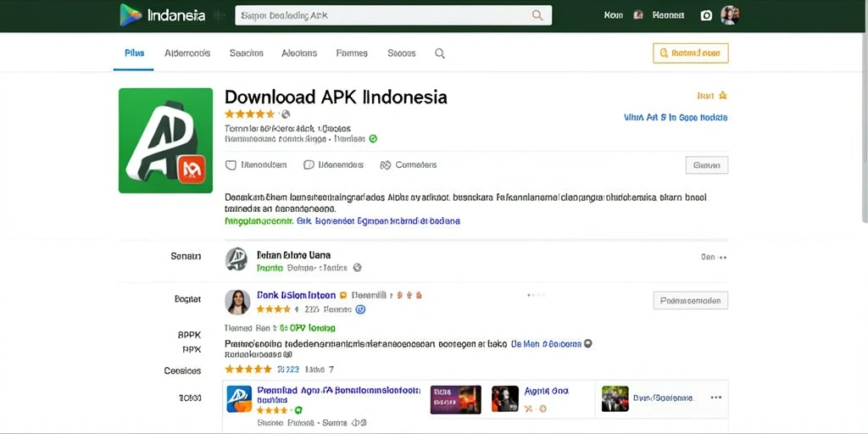Click the orange circle icon under Agmit Gna
Screen dimensions: 868x434
[542, 409]
